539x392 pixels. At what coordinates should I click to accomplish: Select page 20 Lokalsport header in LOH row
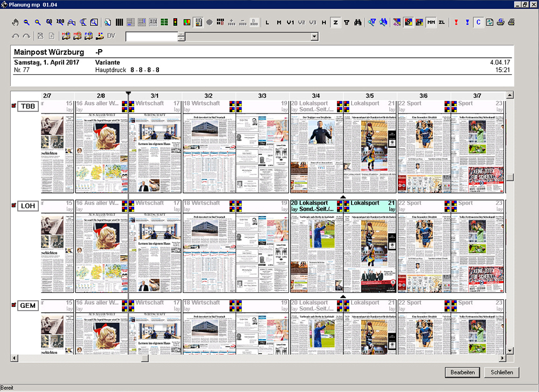(316, 206)
